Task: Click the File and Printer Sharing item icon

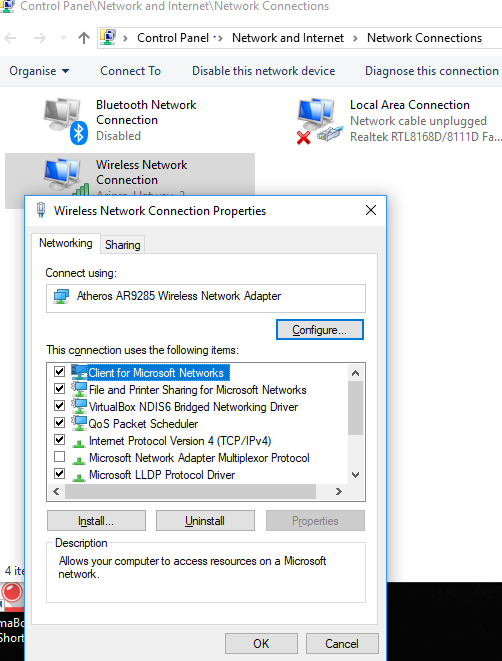Action: (79, 389)
